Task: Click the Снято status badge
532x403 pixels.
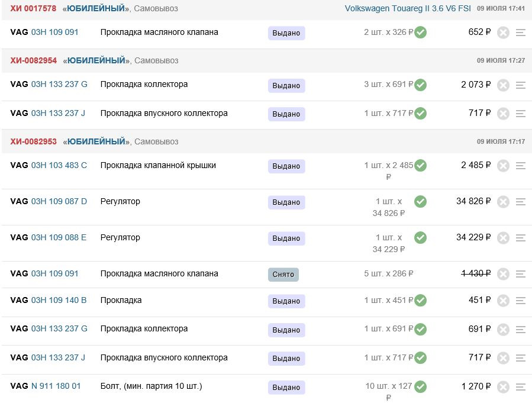Action: 283,275
